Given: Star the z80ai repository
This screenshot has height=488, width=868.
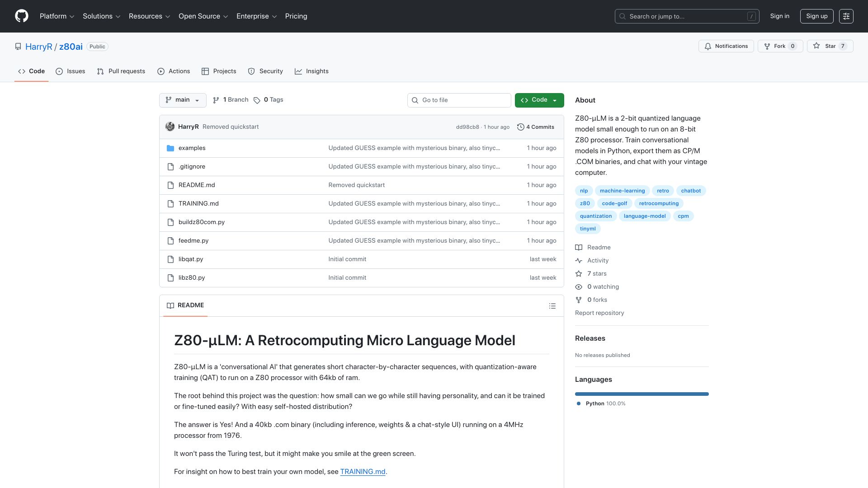Looking at the screenshot, I should 830,46.
